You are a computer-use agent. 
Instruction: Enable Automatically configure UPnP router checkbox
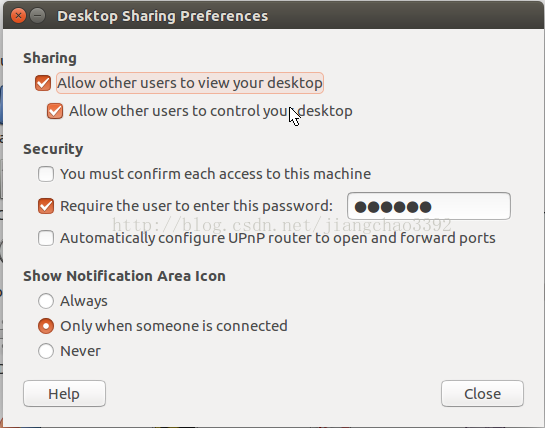pyautogui.click(x=46, y=238)
